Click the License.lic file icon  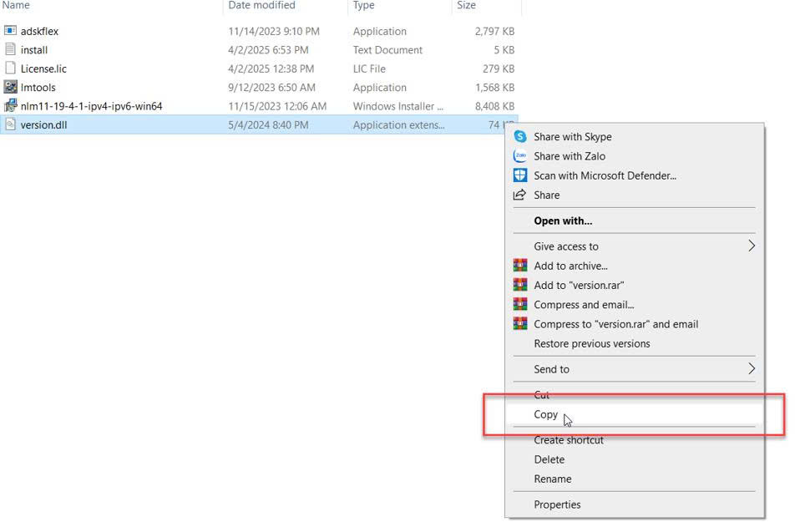[10, 68]
